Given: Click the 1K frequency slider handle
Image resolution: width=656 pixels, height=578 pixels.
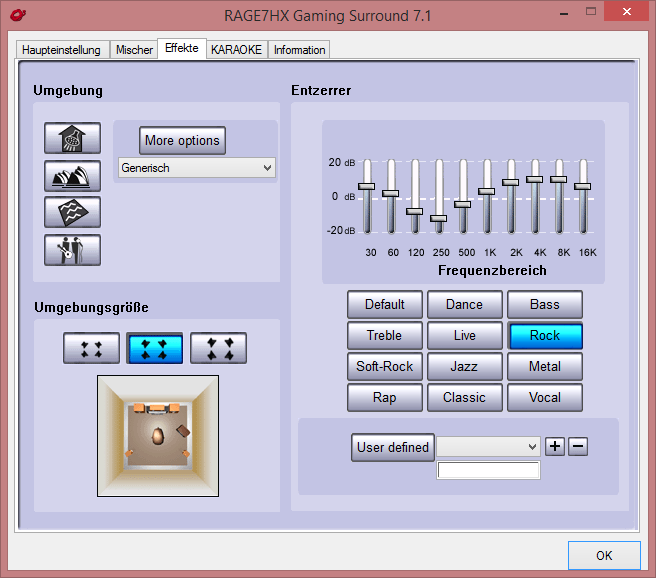Looking at the screenshot, I should 487,191.
